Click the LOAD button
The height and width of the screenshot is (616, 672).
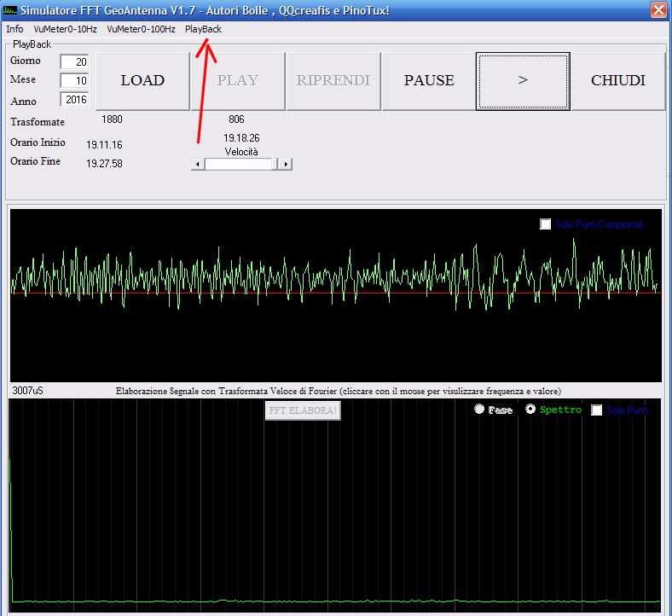coord(142,81)
